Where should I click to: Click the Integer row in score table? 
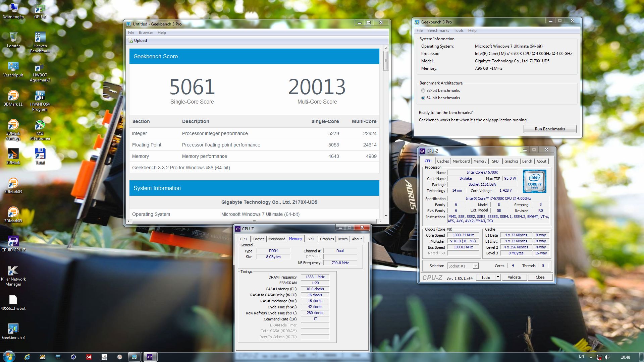[x=254, y=133]
